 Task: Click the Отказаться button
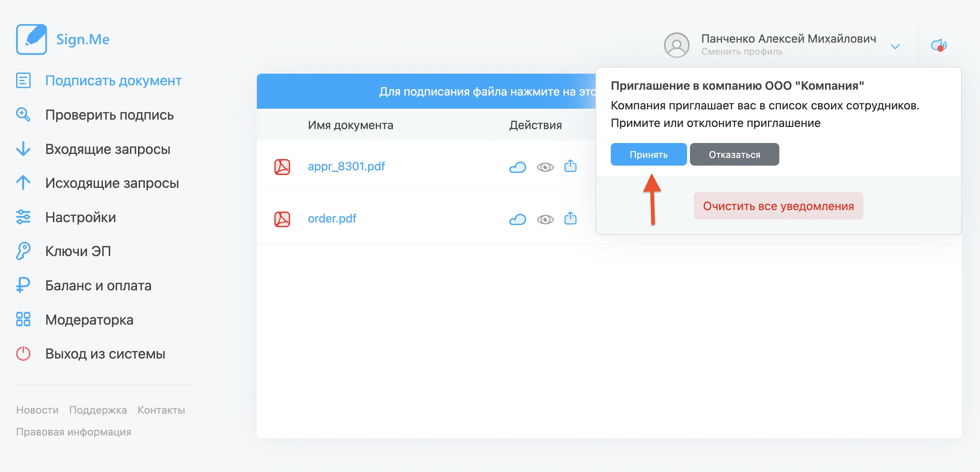pyautogui.click(x=734, y=154)
